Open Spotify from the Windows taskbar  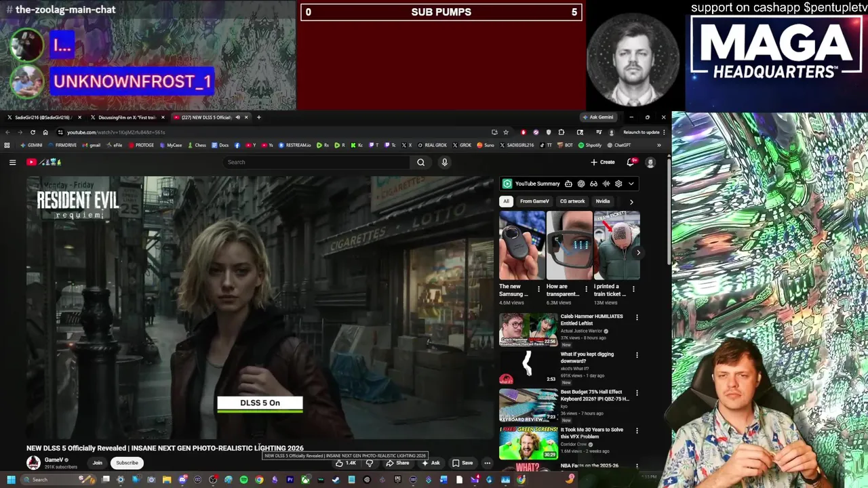244,480
